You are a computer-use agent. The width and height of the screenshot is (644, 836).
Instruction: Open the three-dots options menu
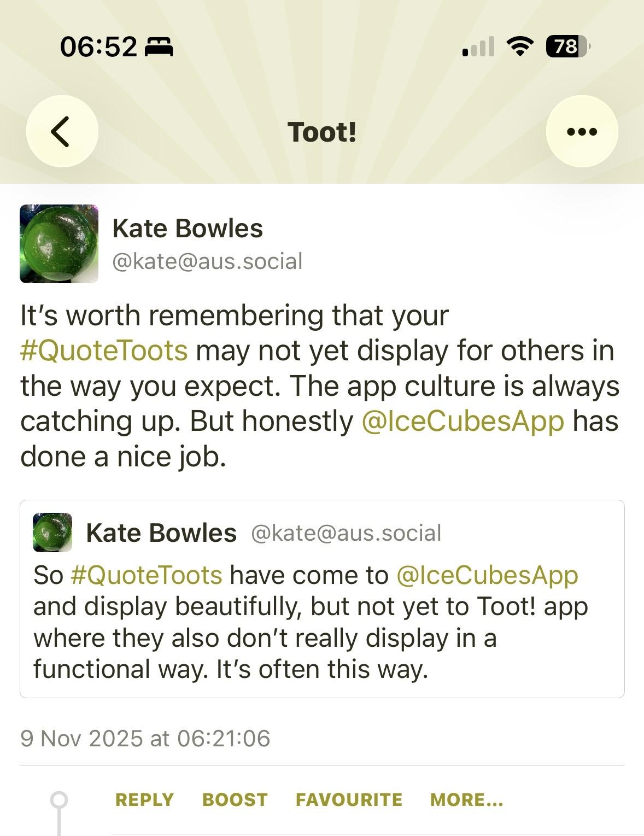(582, 131)
